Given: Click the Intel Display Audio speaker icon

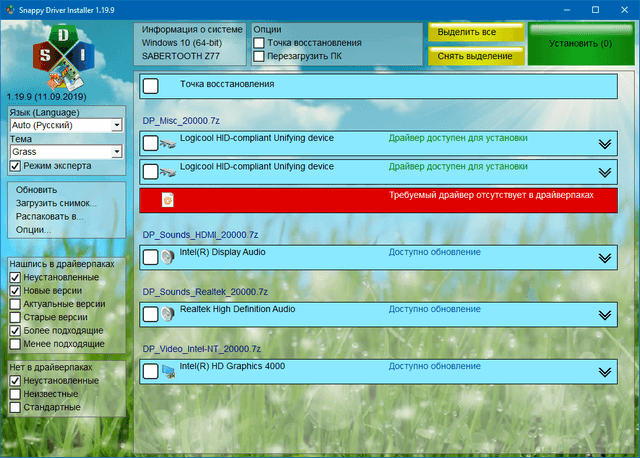Looking at the screenshot, I should coord(168,257).
